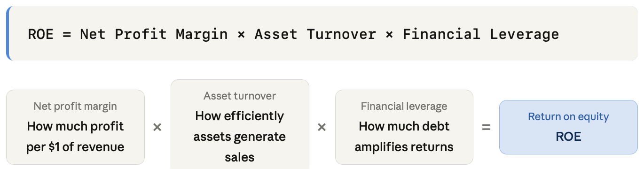Click the second × symbol in the ROE formula
This screenshot has height=169, width=644.
(x=389, y=34)
